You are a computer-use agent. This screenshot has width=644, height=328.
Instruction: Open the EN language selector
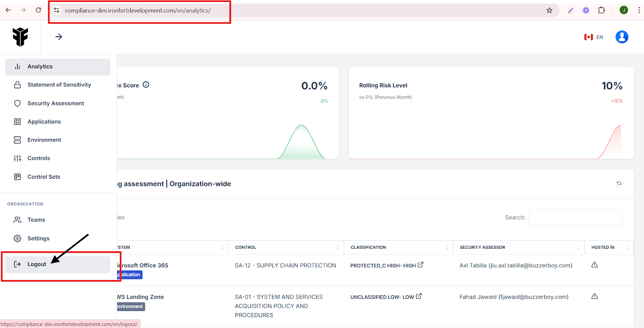point(594,37)
